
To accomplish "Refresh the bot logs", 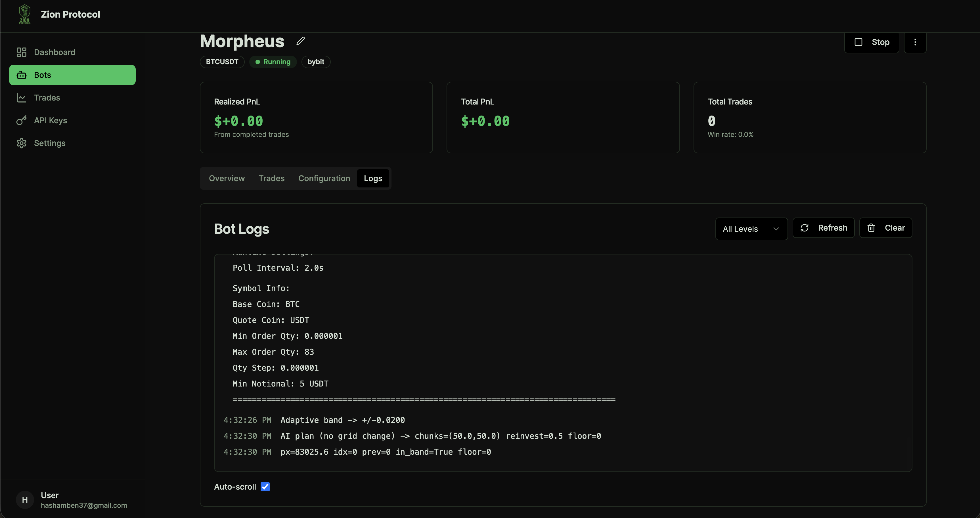I will (x=823, y=228).
